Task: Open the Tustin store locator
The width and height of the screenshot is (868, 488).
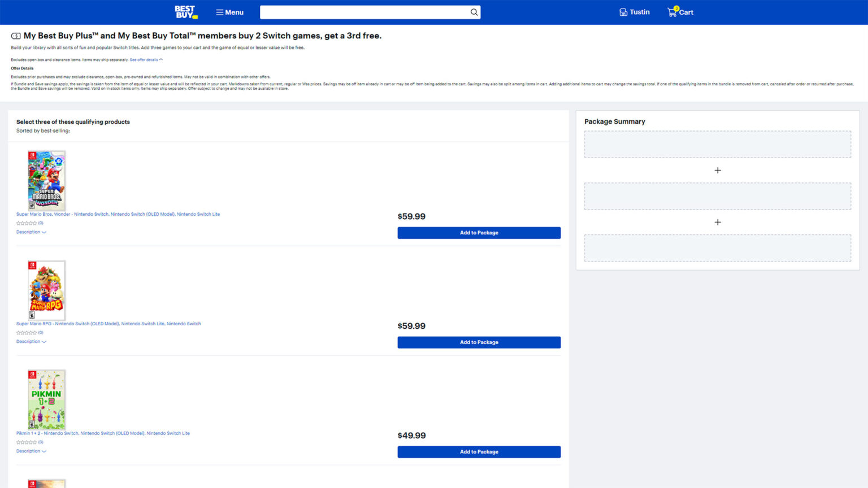Action: [x=634, y=12]
